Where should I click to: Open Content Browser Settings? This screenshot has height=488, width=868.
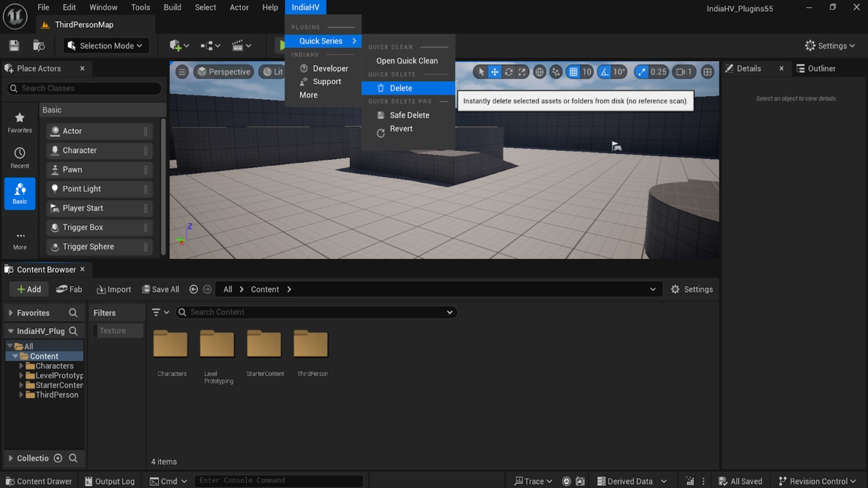click(x=692, y=289)
